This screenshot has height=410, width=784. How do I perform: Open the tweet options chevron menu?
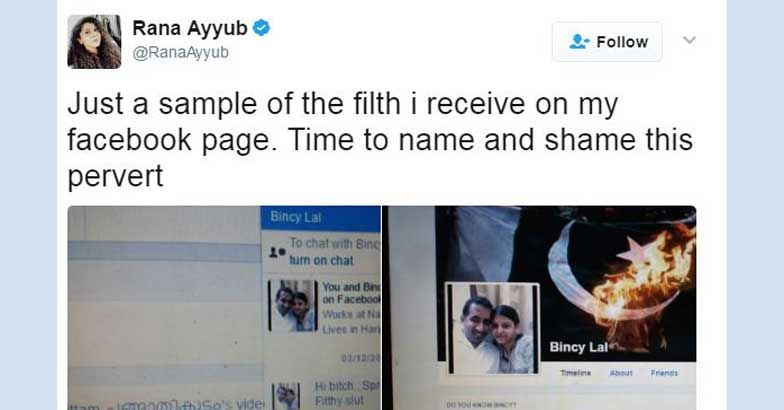[689, 40]
